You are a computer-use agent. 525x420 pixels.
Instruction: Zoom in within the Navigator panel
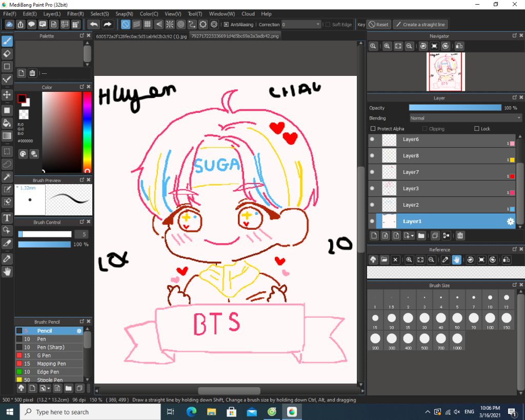coord(387,46)
